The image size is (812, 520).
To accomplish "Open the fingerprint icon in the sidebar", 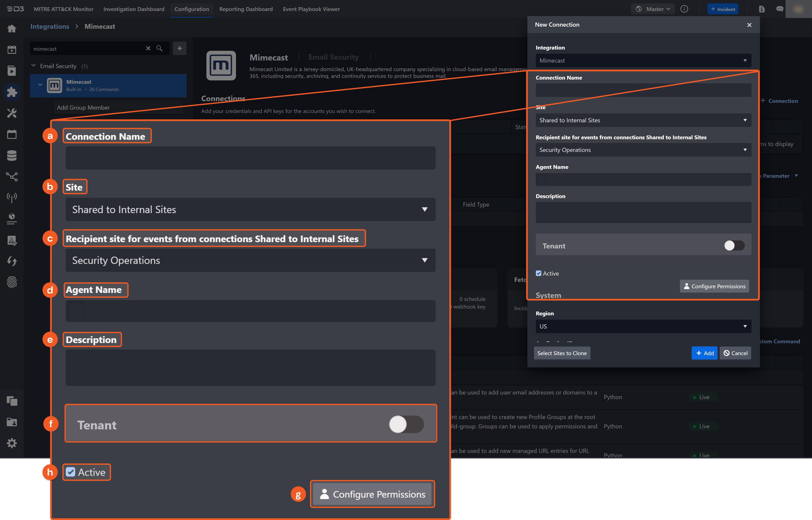I will tap(12, 282).
